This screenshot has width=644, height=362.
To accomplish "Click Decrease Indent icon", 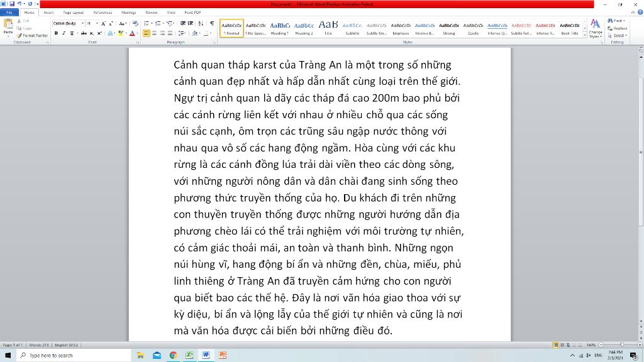I will pyautogui.click(x=183, y=24).
